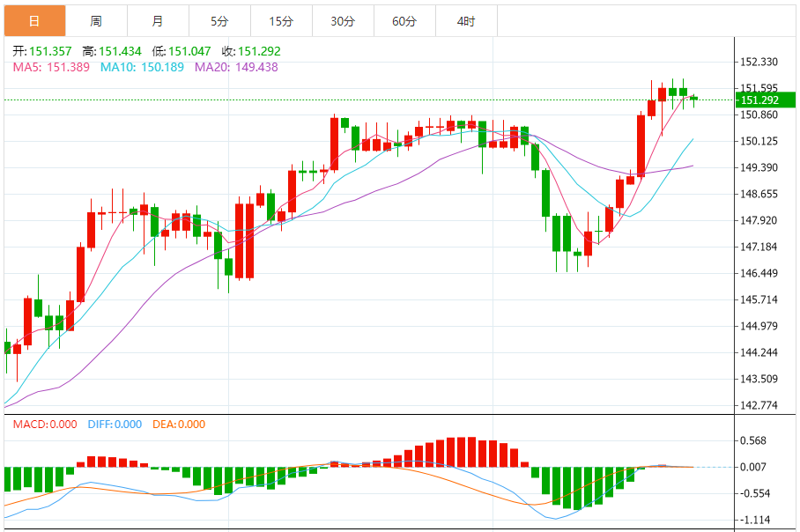Switch to the 月 monthly tab
800x532 pixels.
[159, 21]
